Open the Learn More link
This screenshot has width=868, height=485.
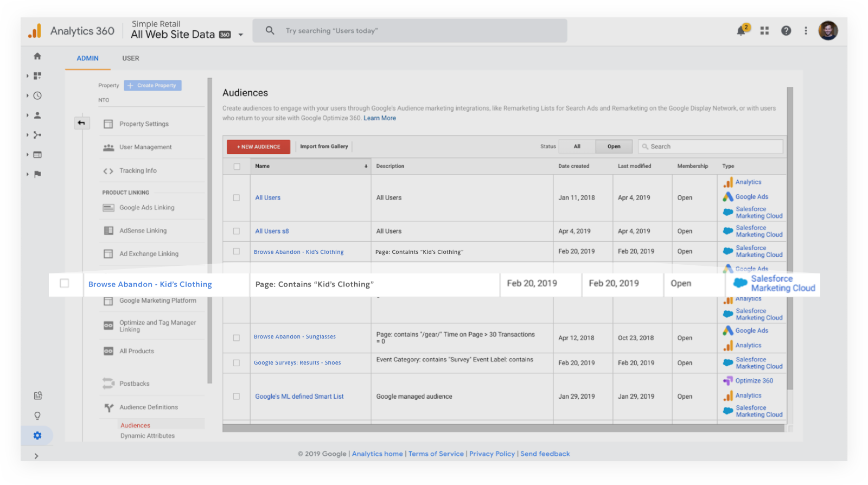pos(380,118)
